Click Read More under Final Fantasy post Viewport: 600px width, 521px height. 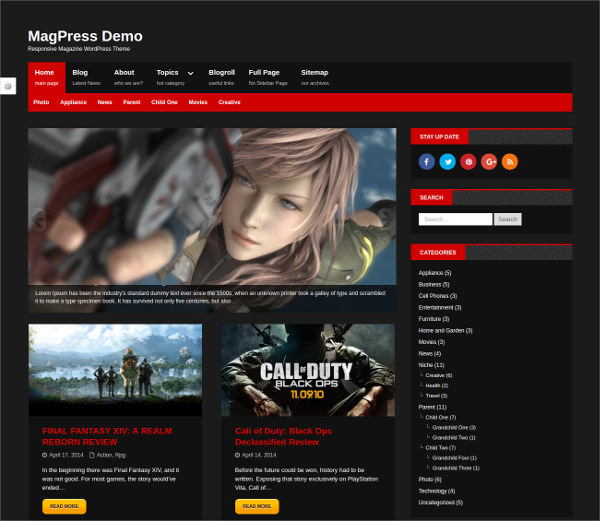coord(64,506)
